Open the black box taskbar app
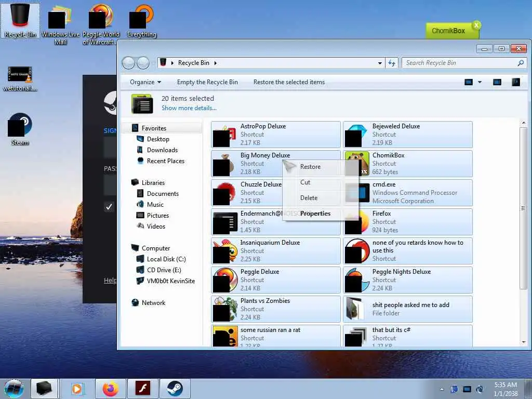This screenshot has width=532, height=399. click(x=44, y=389)
